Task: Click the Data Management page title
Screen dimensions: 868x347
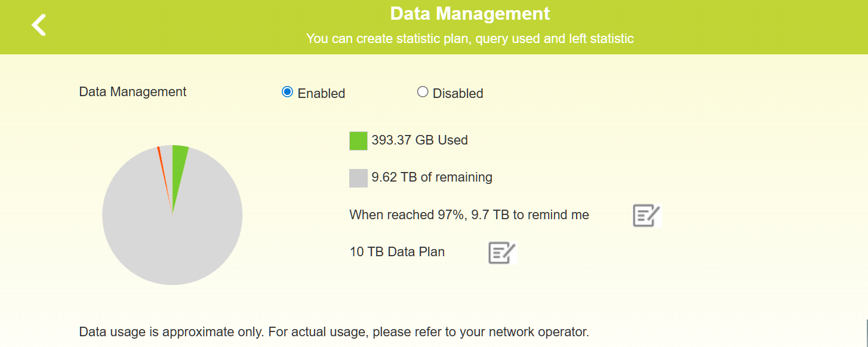Action: pyautogui.click(x=470, y=14)
